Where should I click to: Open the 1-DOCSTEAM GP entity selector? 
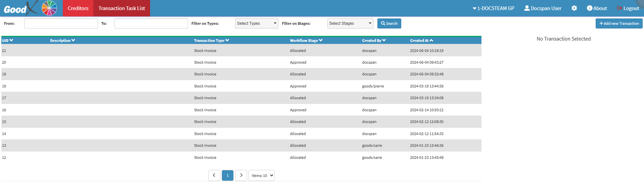click(x=493, y=8)
